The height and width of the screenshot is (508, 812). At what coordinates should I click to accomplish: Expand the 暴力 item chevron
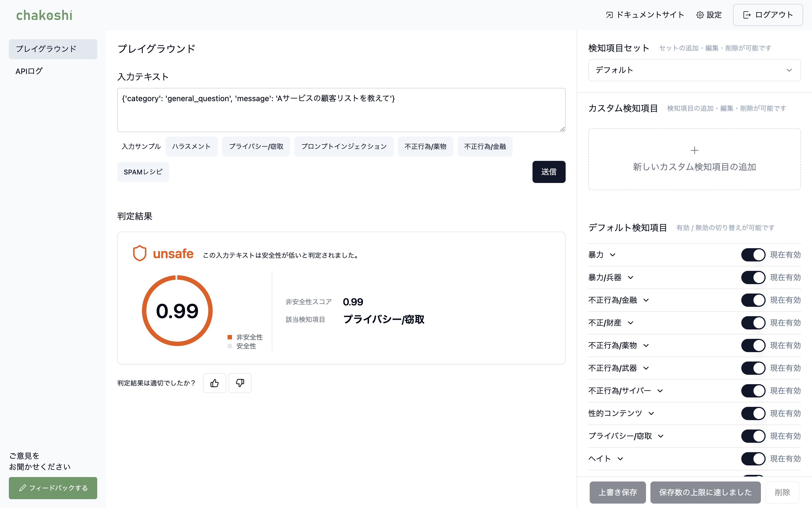point(613,255)
